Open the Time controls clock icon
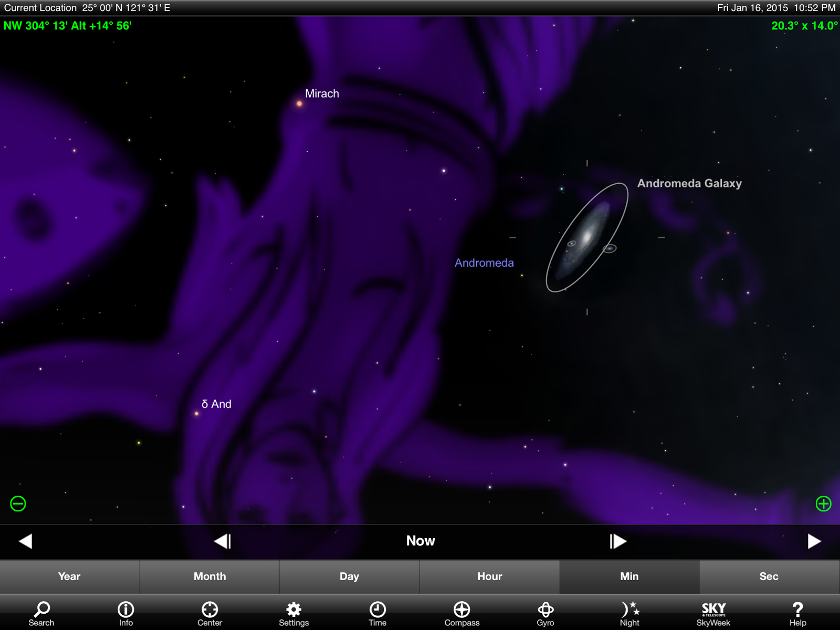Viewport: 840px width, 630px height. point(377,614)
